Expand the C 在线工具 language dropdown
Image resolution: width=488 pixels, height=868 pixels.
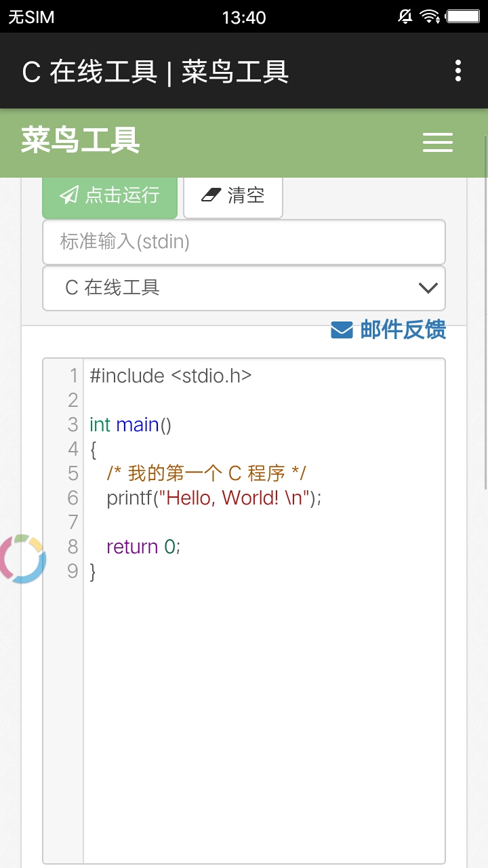[244, 288]
